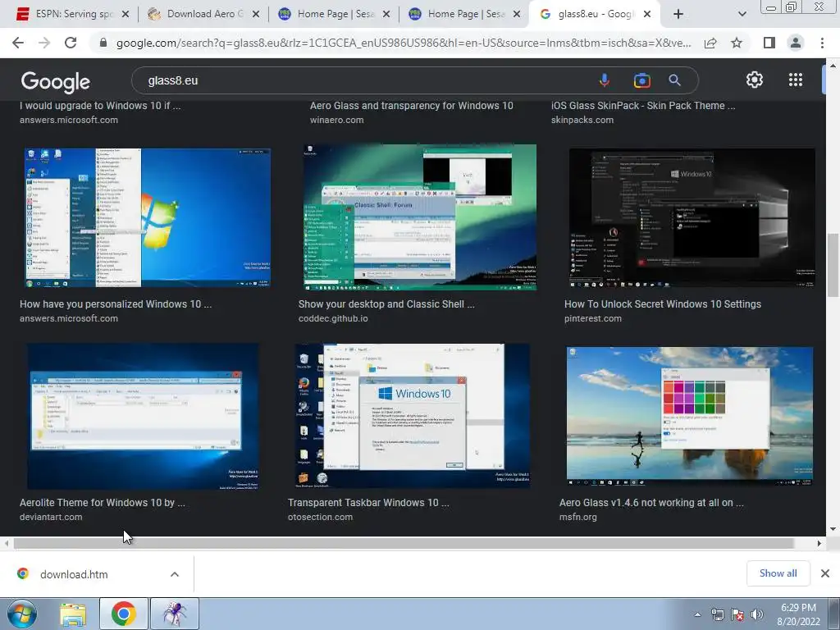This screenshot has height=630, width=840.
Task: Open 'How have you personalized Windows 10' link
Action: tap(116, 304)
